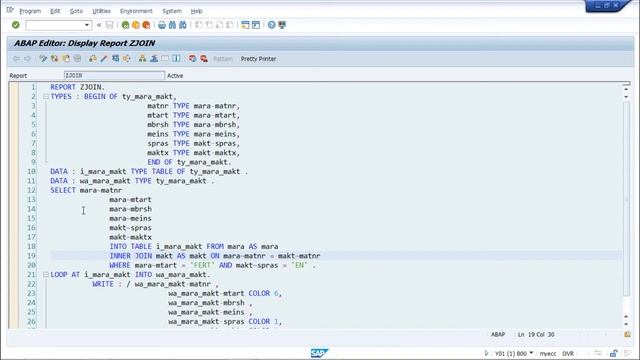Viewport: 640px width, 360px height.
Task: Click the Fullscreen on/off icon
Action: tap(165, 59)
